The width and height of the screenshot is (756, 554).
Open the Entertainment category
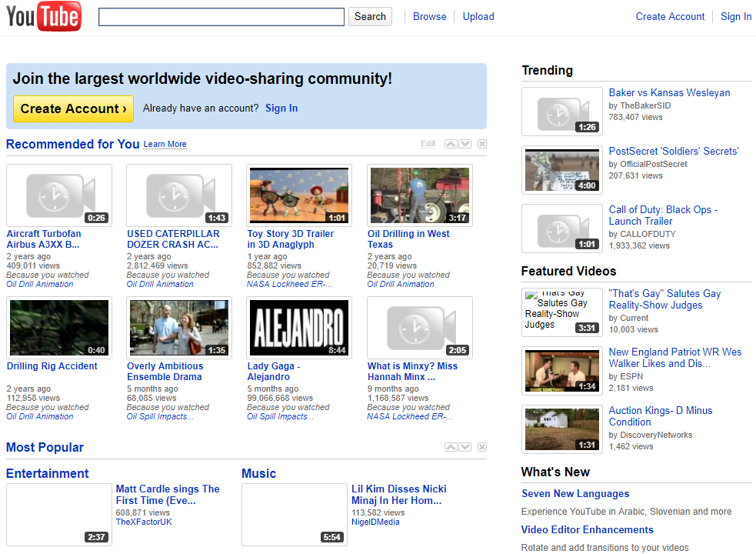pos(47,473)
